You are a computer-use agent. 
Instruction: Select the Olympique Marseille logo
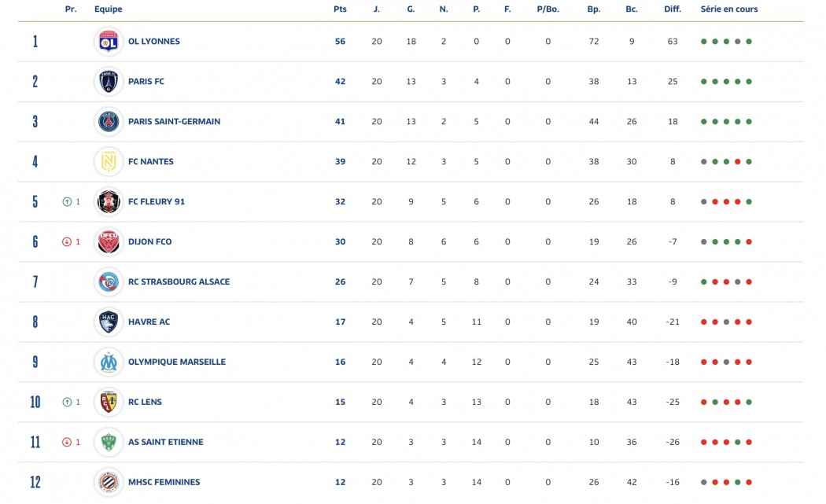(109, 362)
